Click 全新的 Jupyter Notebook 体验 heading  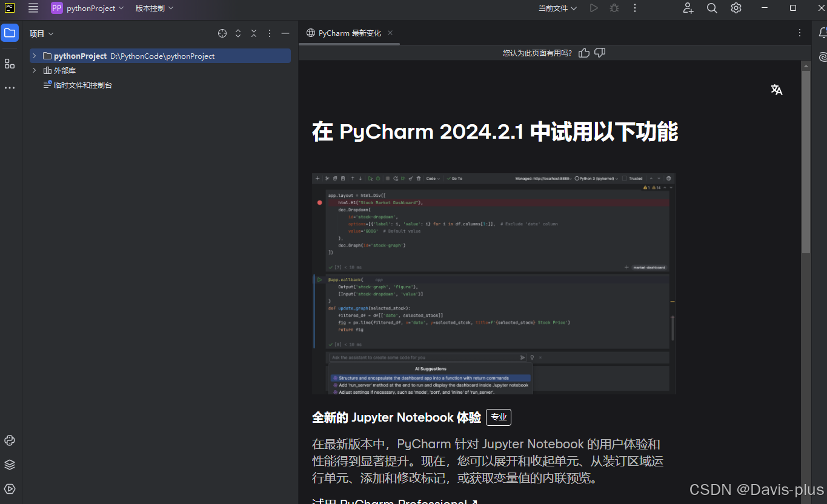tap(396, 417)
